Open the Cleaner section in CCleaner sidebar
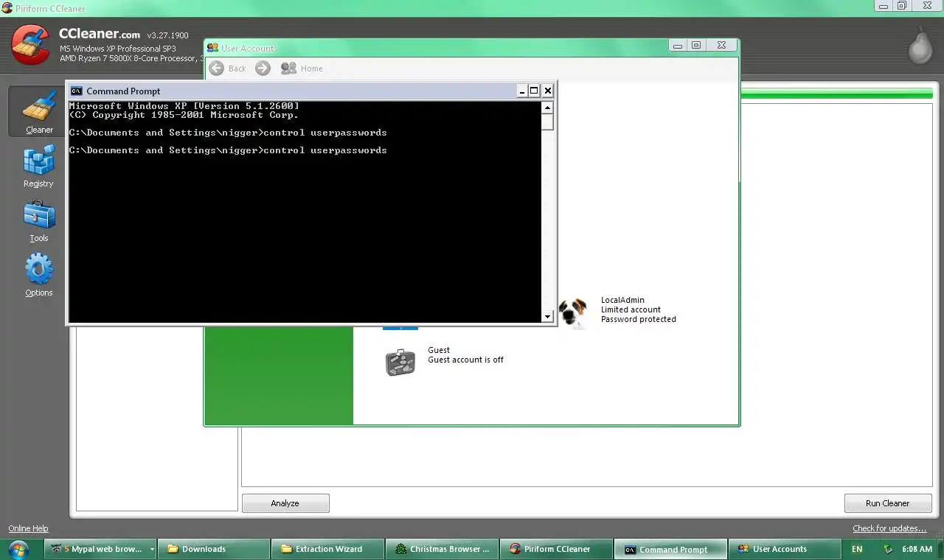Image resolution: width=944 pixels, height=560 pixels. 39,111
